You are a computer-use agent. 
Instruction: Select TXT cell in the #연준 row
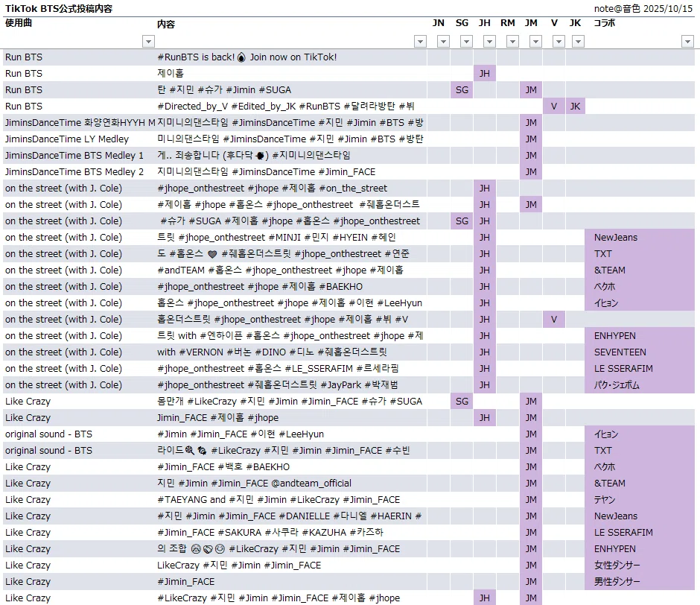(x=640, y=254)
